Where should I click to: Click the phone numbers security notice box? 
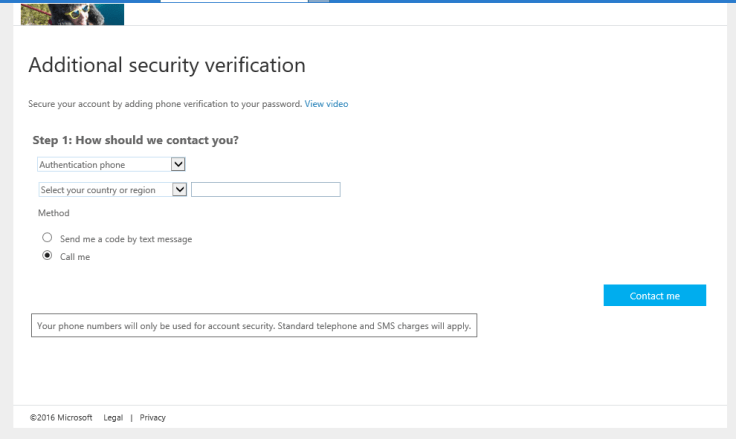[x=254, y=326]
